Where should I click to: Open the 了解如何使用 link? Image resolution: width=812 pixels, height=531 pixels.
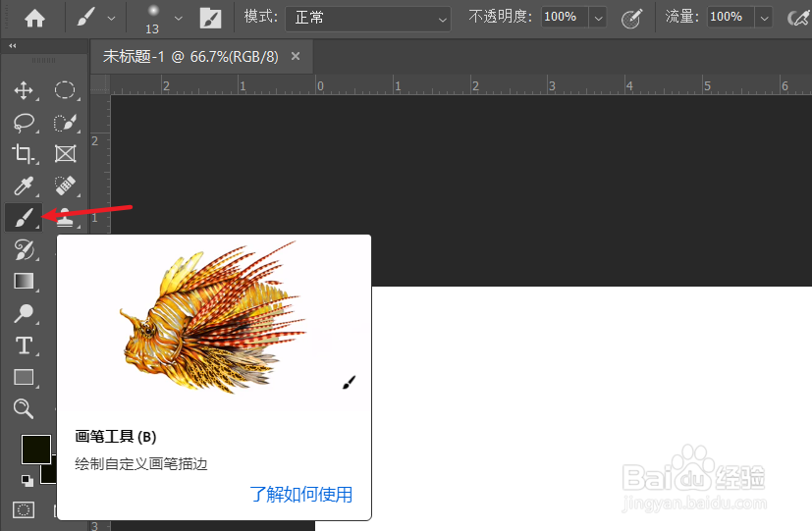pos(300,495)
